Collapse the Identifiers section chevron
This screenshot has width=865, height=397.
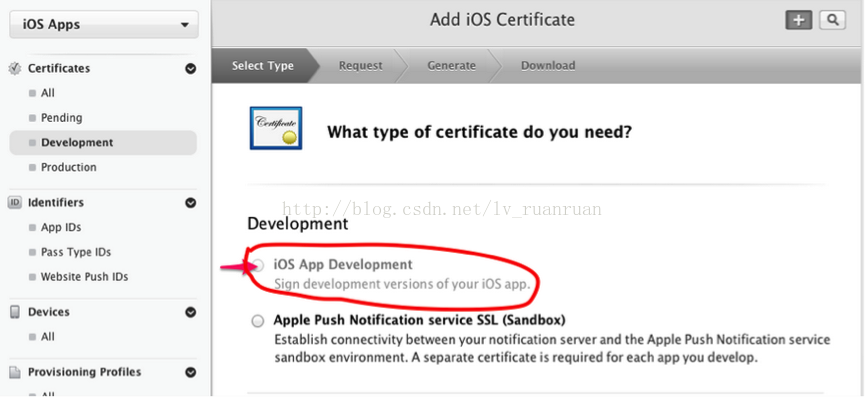(190, 202)
